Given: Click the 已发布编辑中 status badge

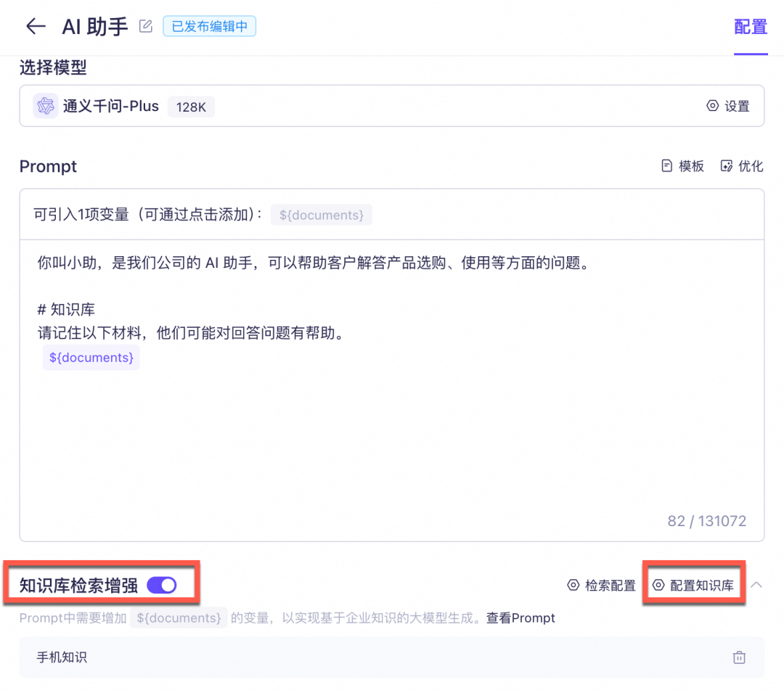Looking at the screenshot, I should (x=209, y=25).
